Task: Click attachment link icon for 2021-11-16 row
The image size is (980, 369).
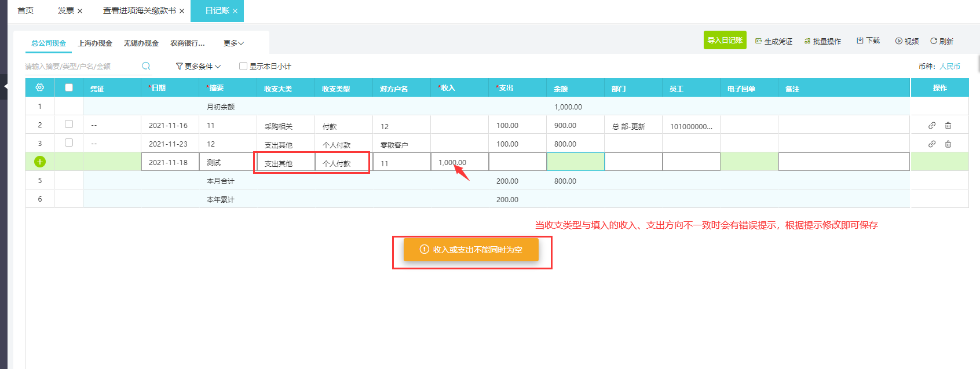Action: coord(931,125)
